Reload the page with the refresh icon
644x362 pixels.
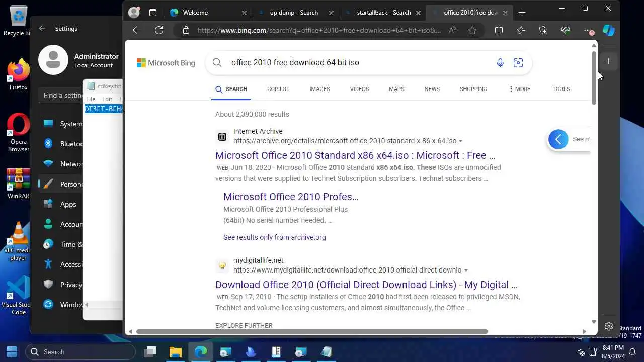pos(159,30)
